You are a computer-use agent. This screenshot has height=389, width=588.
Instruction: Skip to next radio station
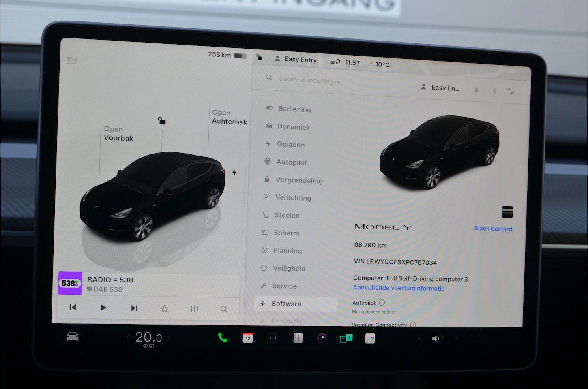(134, 308)
